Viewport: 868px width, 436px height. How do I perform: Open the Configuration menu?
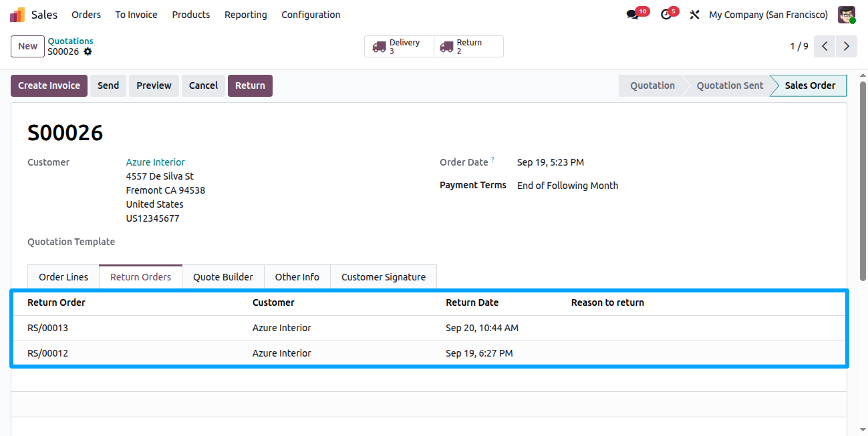click(311, 15)
